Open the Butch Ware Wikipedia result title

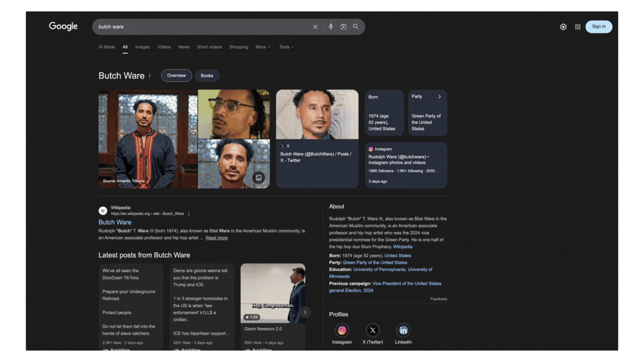click(115, 222)
